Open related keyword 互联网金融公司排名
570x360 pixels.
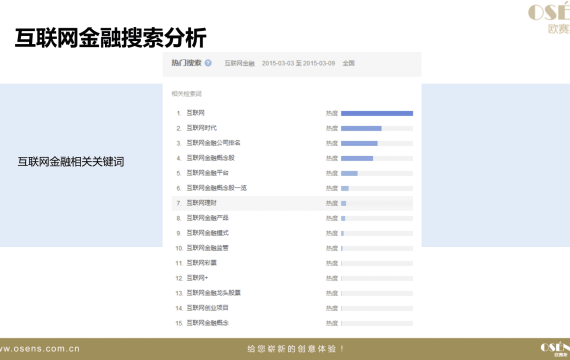point(213,143)
